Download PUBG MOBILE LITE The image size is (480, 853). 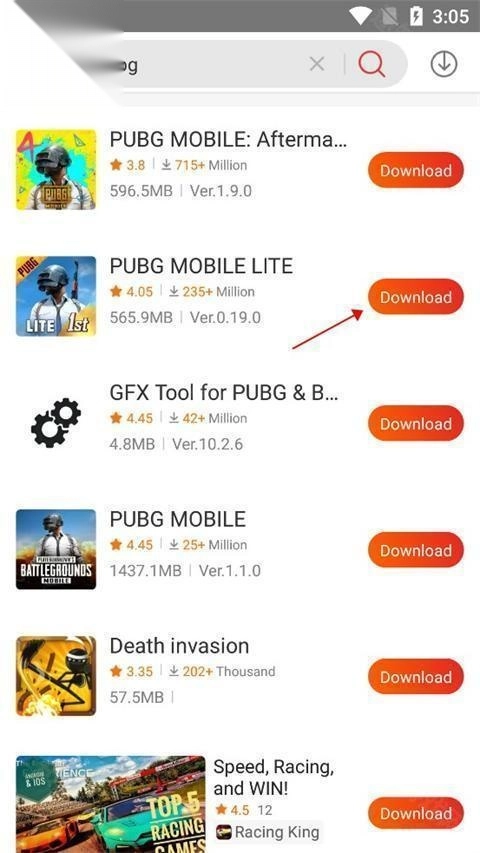[416, 297]
